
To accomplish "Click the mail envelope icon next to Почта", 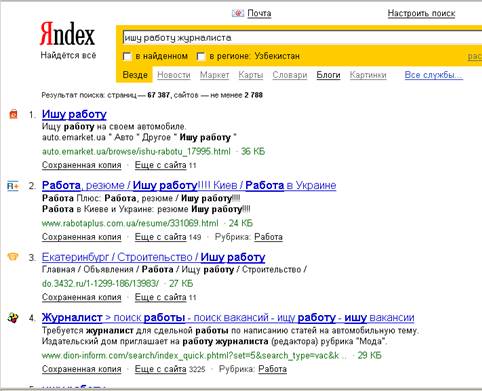I will 238,13.
